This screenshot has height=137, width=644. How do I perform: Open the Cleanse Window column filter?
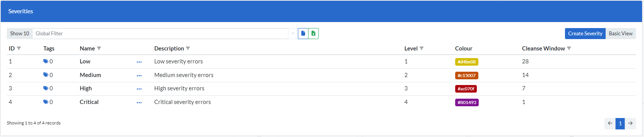pyautogui.click(x=569, y=49)
